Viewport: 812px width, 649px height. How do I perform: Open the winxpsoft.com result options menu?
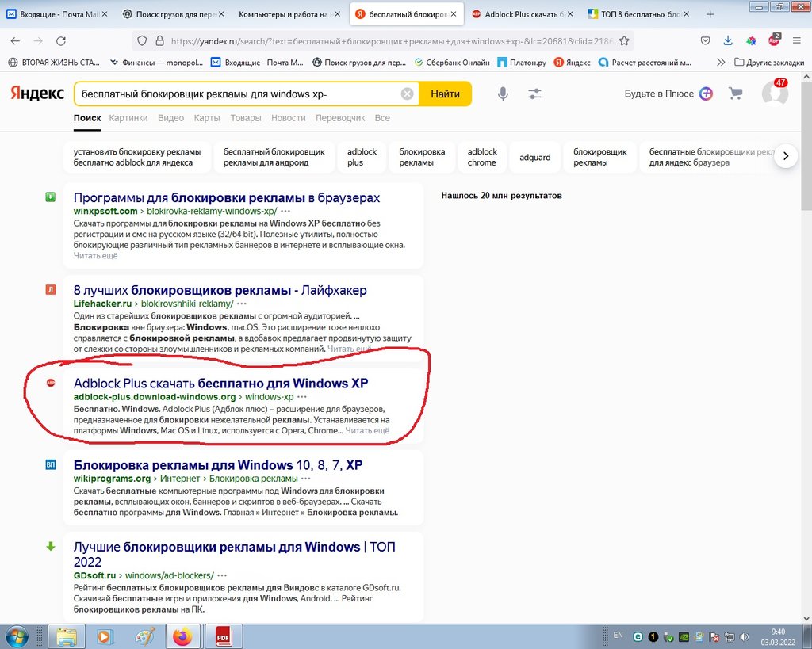285,211
